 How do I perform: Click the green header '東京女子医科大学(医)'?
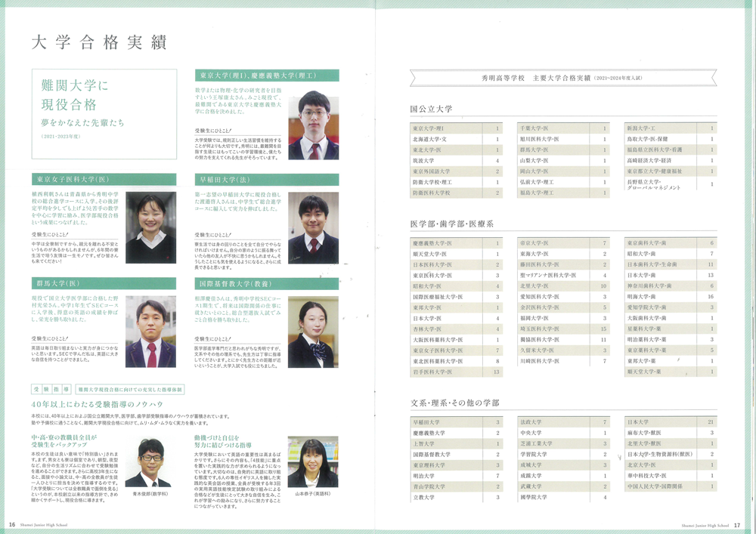click(x=104, y=180)
